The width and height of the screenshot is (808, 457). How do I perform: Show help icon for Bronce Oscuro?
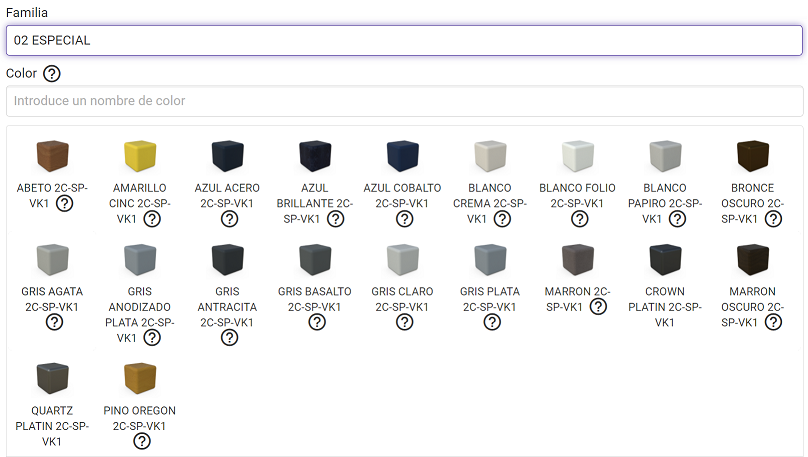click(773, 219)
